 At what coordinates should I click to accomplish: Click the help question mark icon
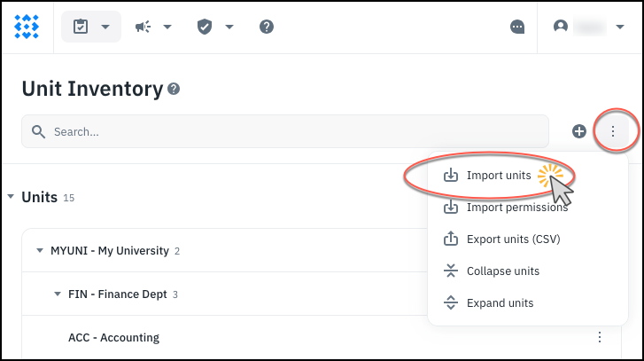[266, 27]
